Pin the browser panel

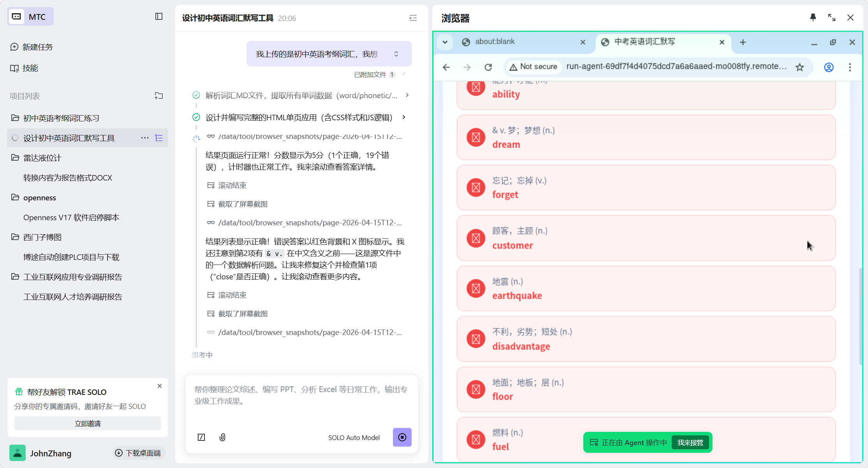pyautogui.click(x=813, y=18)
